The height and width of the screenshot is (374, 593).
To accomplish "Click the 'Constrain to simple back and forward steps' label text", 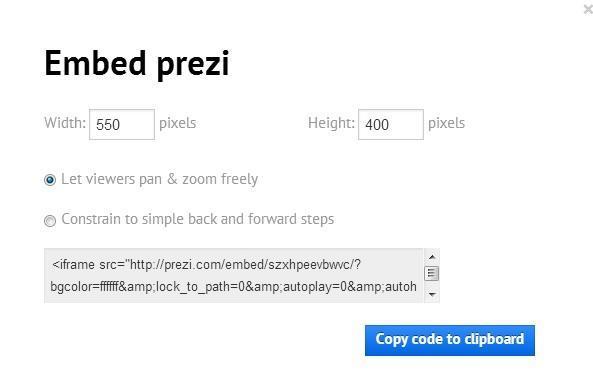I will tap(197, 219).
